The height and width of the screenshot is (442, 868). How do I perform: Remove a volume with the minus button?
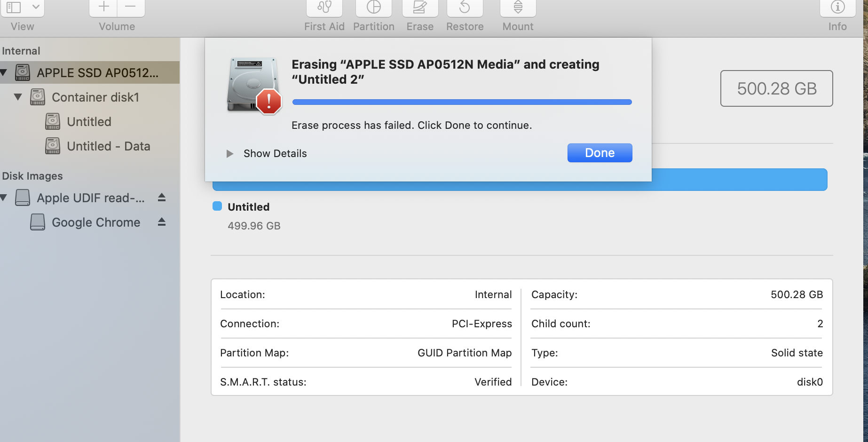[131, 8]
